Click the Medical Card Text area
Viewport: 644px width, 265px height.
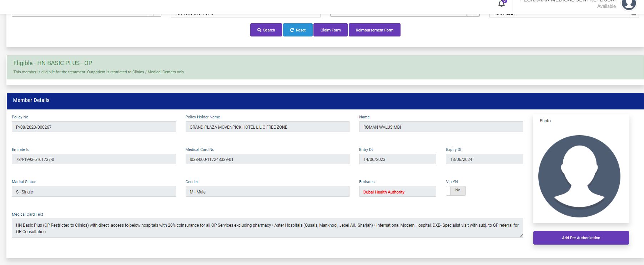coord(267,228)
